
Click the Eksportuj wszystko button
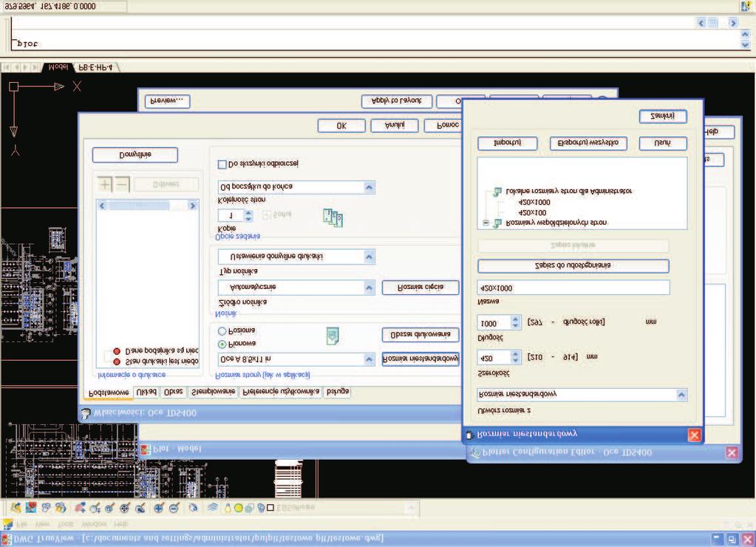[x=588, y=143]
